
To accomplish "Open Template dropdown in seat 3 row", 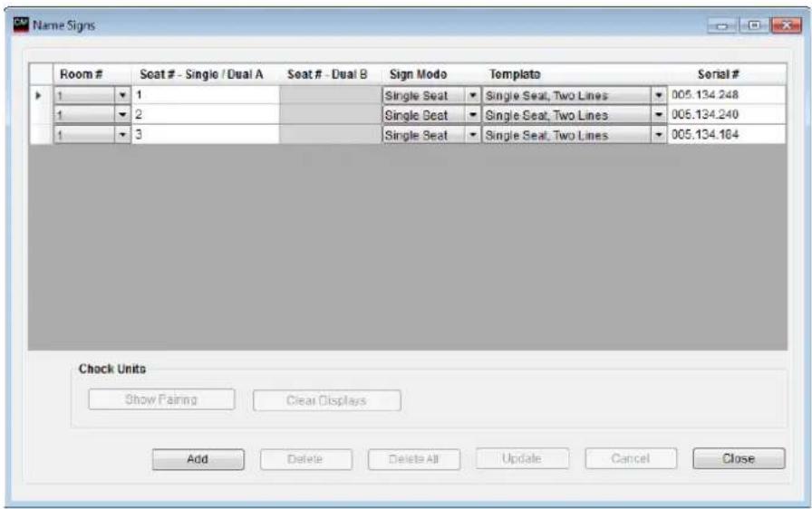I will 658,134.
